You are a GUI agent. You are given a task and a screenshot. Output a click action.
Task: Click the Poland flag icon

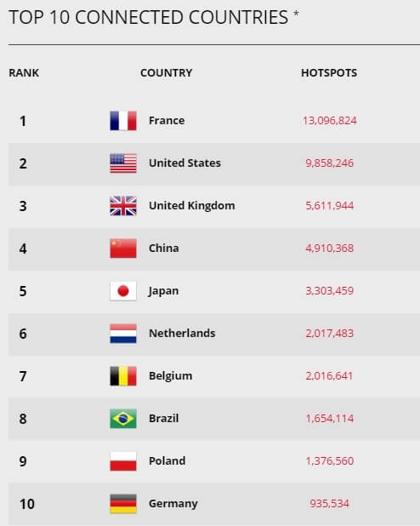(123, 461)
